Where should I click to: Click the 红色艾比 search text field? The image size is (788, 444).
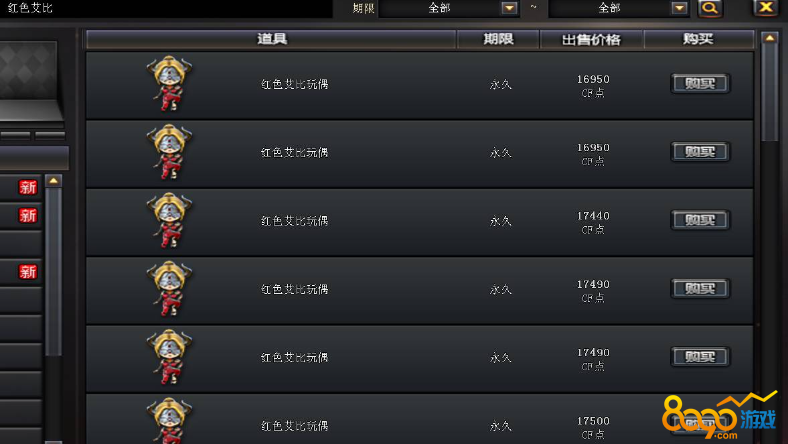tap(166, 8)
